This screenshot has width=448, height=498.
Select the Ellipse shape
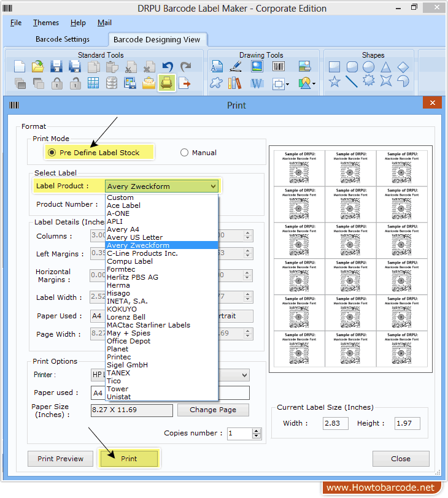pyautogui.click(x=369, y=67)
